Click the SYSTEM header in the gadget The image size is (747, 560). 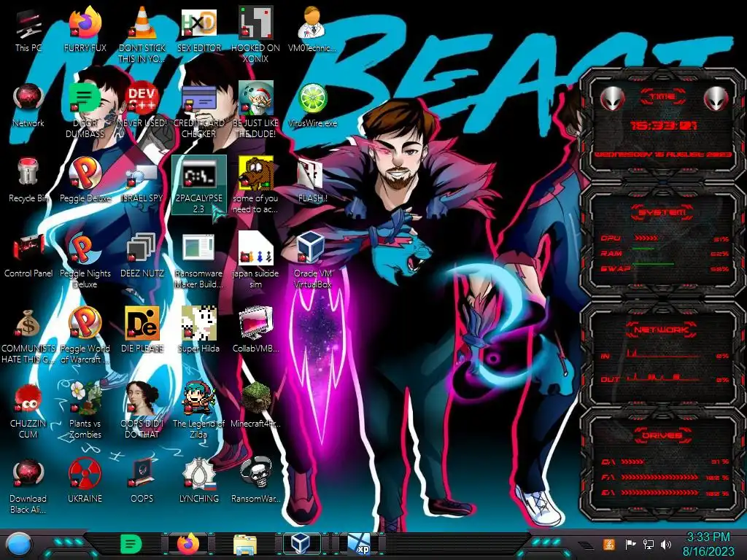click(662, 212)
